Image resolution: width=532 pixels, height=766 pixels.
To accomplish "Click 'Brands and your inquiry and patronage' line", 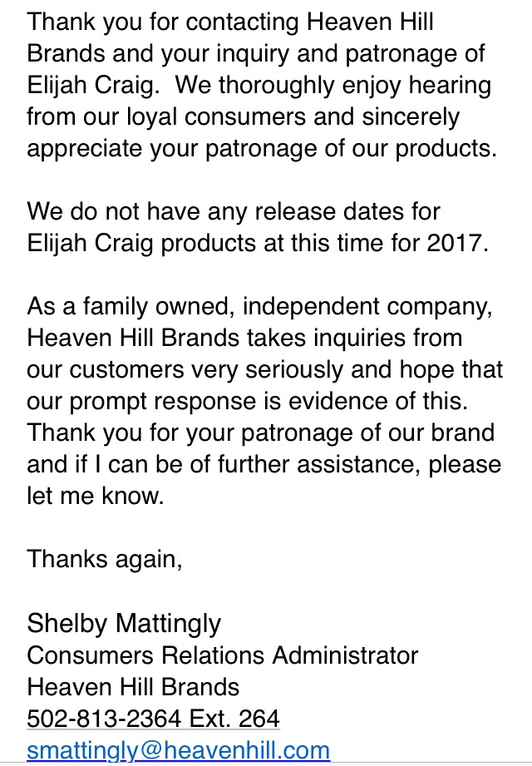I will [x=256, y=54].
